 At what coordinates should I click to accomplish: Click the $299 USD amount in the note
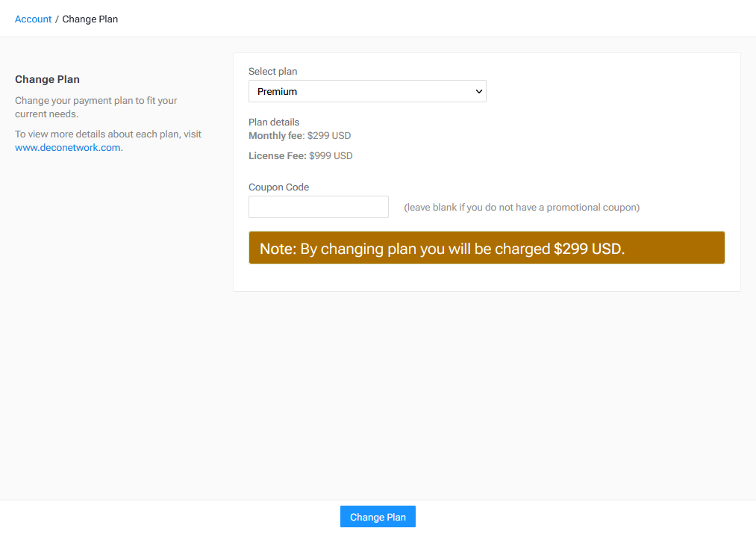click(587, 249)
